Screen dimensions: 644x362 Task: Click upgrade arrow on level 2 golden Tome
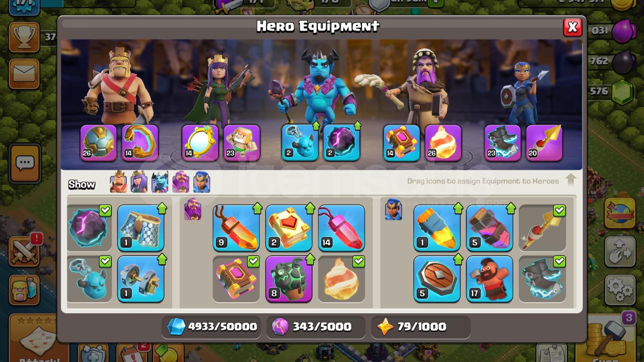(310, 208)
